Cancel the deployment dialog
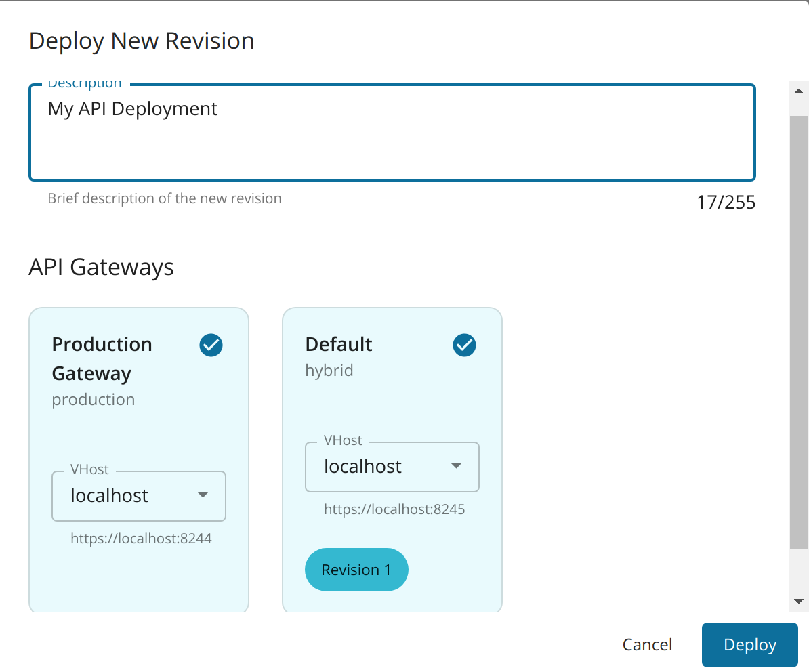 [647, 644]
